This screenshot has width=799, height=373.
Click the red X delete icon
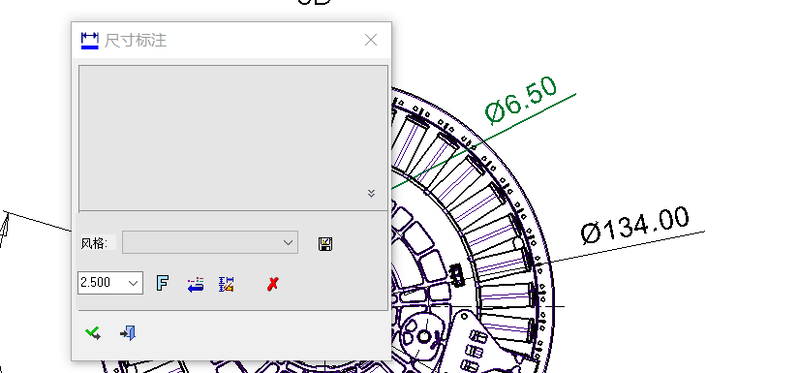click(x=273, y=284)
